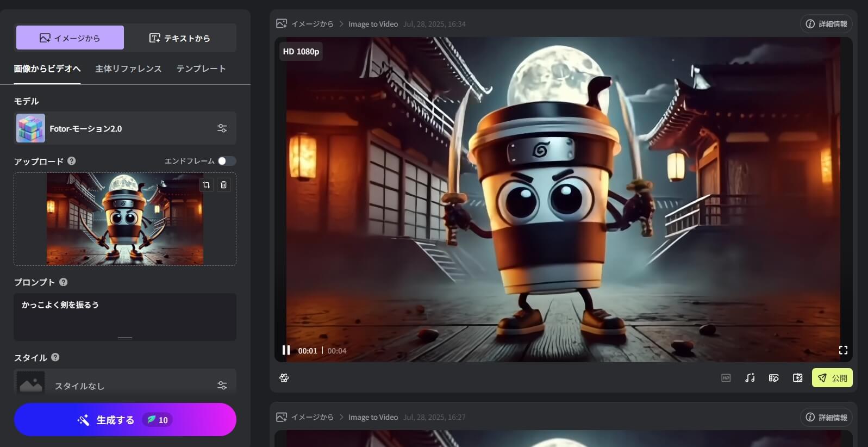Click the HD upscale icon
The width and height of the screenshot is (868, 447).
click(x=726, y=378)
